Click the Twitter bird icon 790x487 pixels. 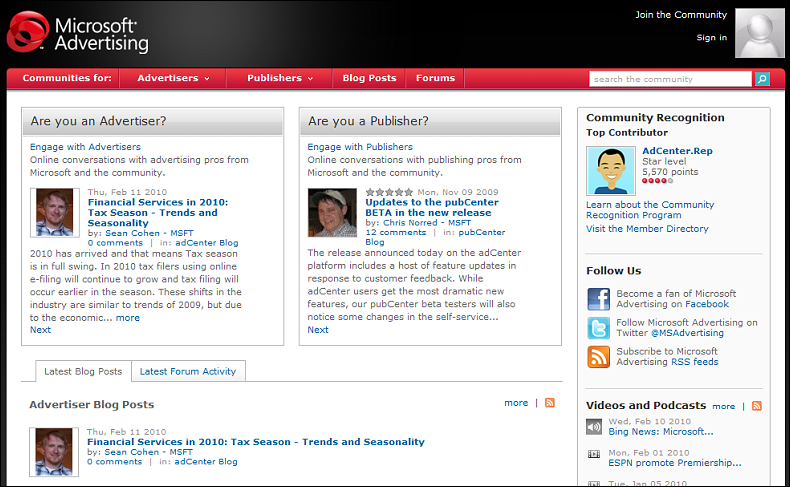[599, 328]
